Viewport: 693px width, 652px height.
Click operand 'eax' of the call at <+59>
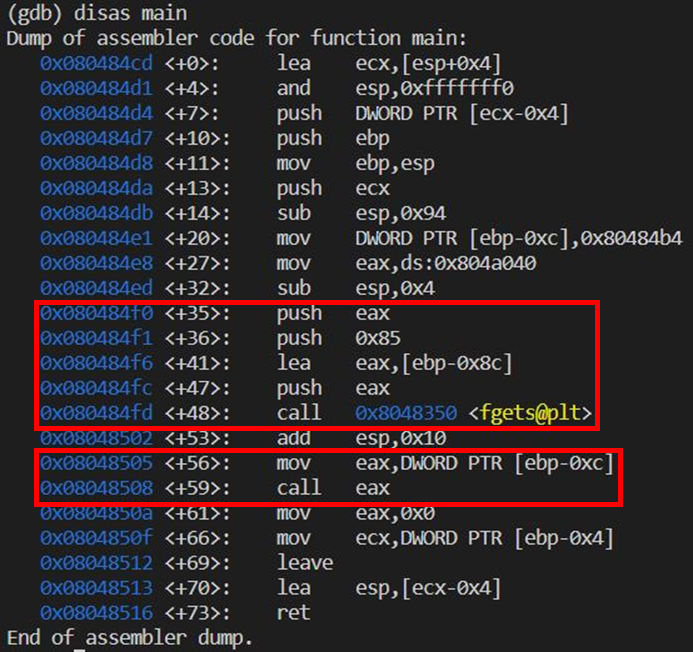(x=373, y=488)
